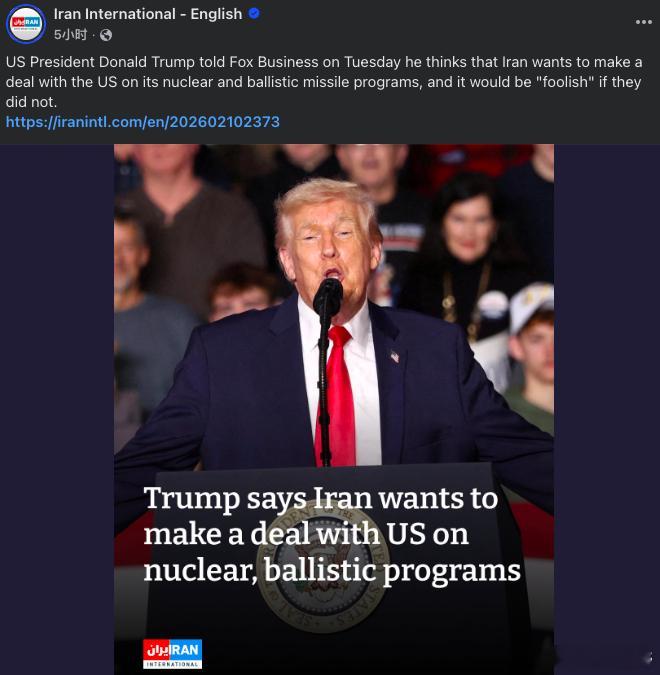Open the Iran International profile avatar
660x675 pixels.
click(x=26, y=23)
